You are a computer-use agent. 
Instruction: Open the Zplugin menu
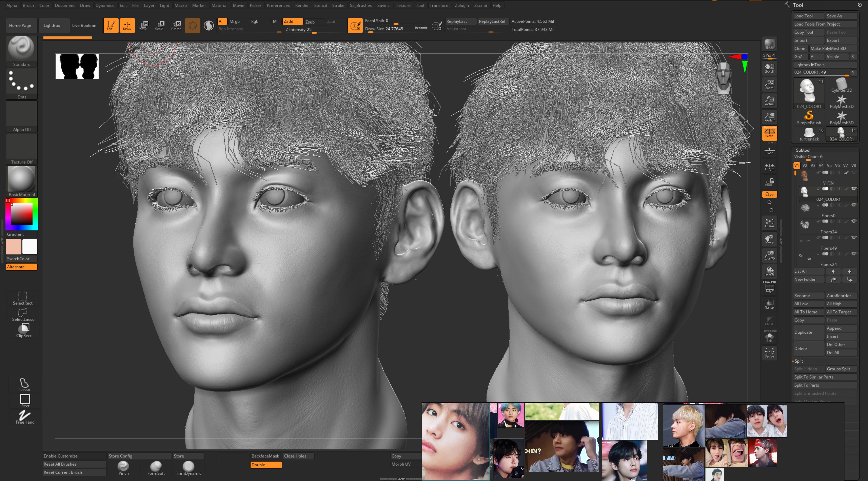coord(461,5)
